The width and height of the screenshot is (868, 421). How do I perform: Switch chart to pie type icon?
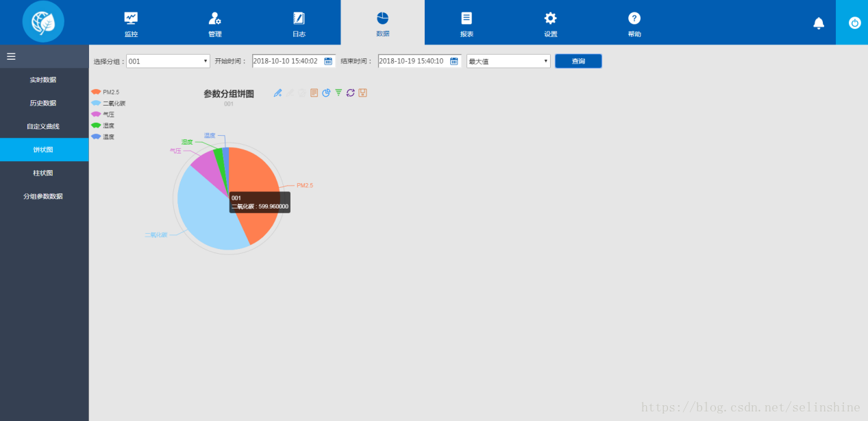(x=326, y=93)
